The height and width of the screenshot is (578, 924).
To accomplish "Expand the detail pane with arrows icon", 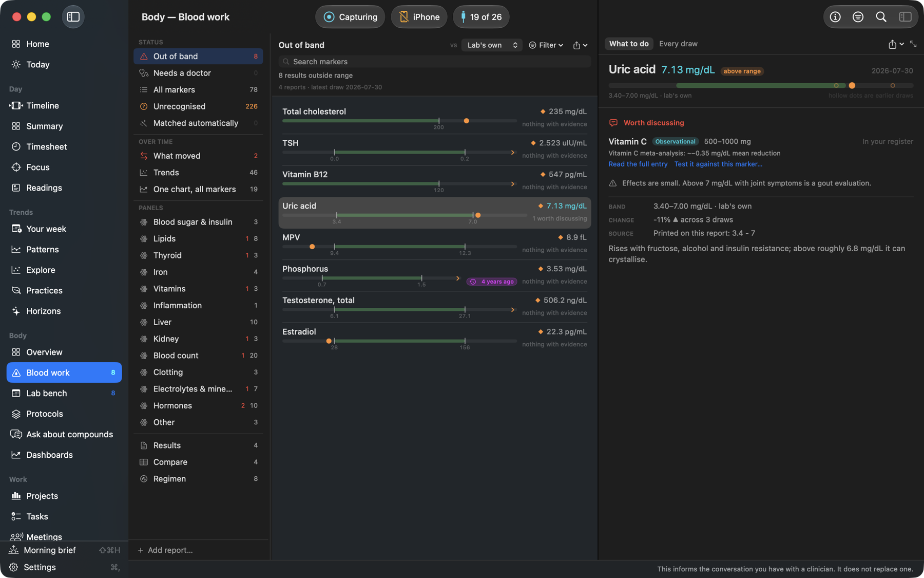I will 913,44.
